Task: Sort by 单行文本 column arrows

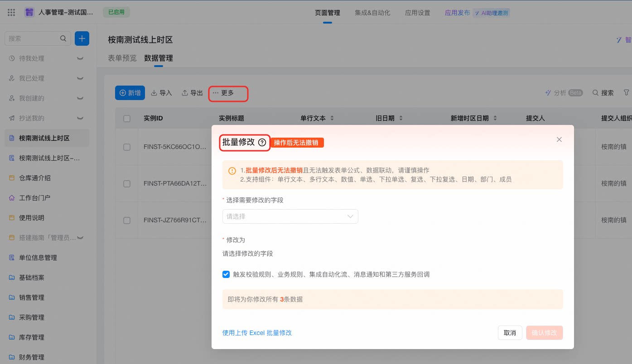Action: [332, 118]
